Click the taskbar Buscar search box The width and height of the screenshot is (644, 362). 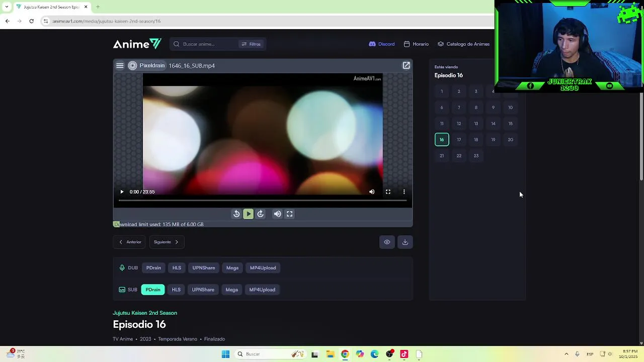pos(270,354)
